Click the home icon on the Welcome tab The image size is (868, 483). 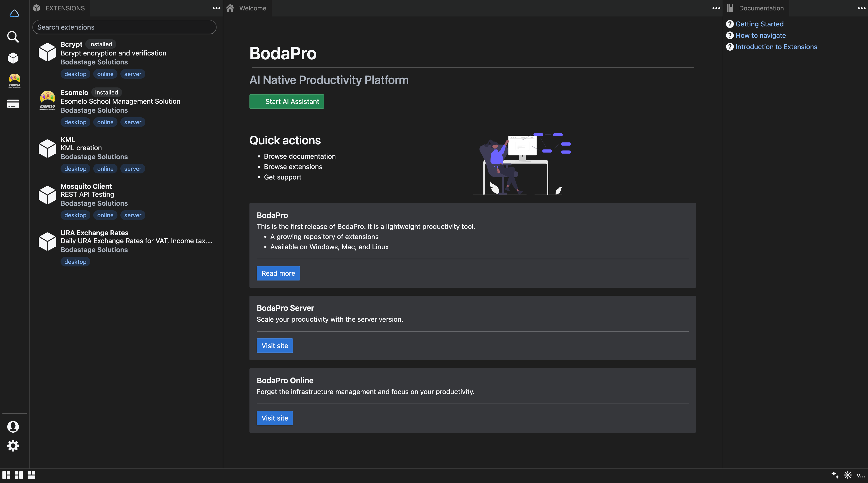click(230, 8)
